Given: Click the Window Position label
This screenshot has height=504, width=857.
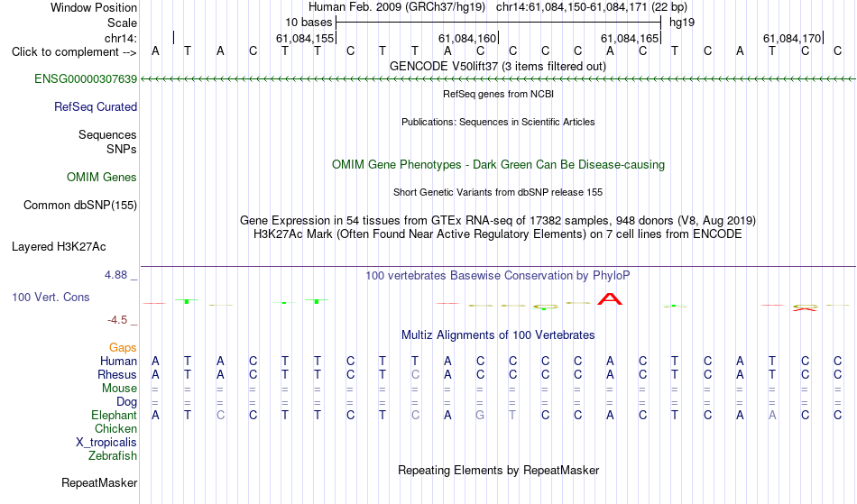Looking at the screenshot, I should 94,7.
